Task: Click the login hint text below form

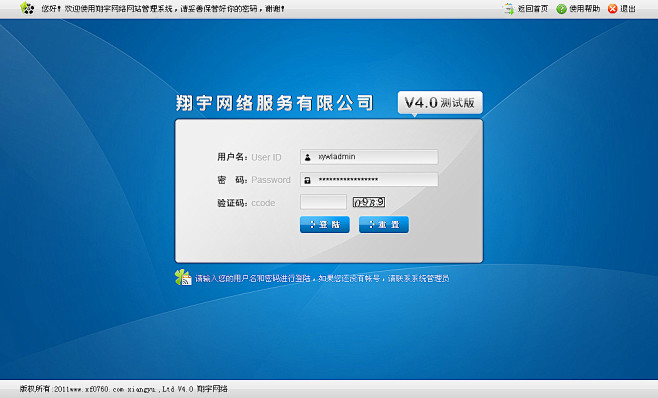Action: click(x=322, y=278)
